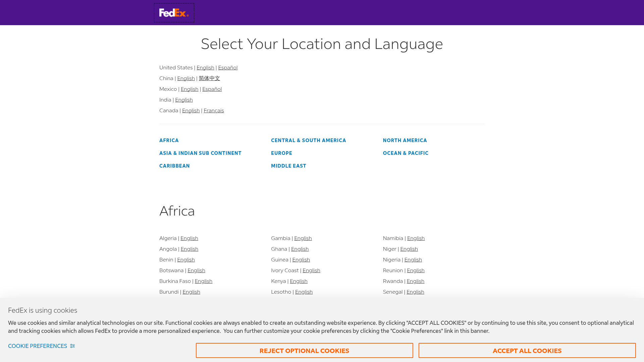The height and width of the screenshot is (362, 644).
Task: Select Français for Canada
Action: [x=214, y=110]
